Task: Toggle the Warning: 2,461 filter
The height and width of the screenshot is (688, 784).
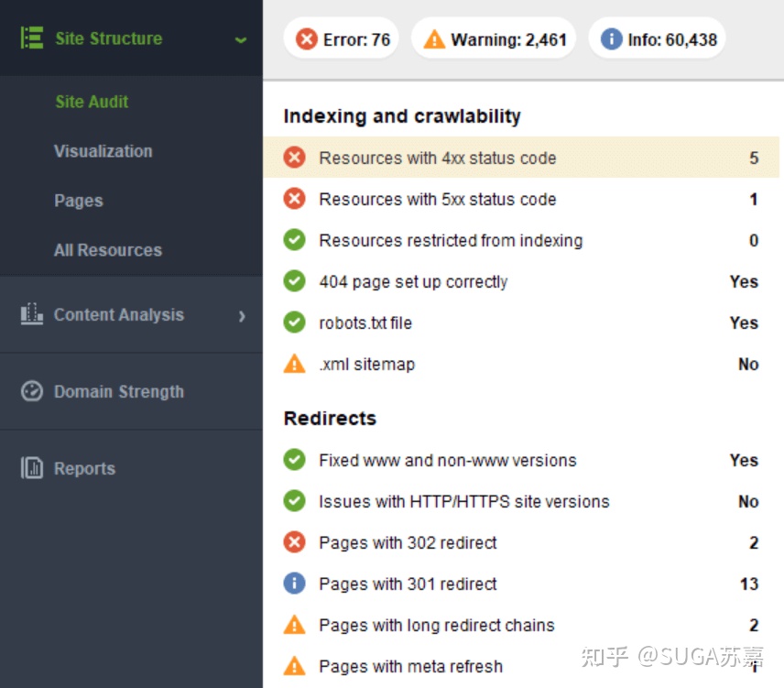Action: tap(494, 39)
